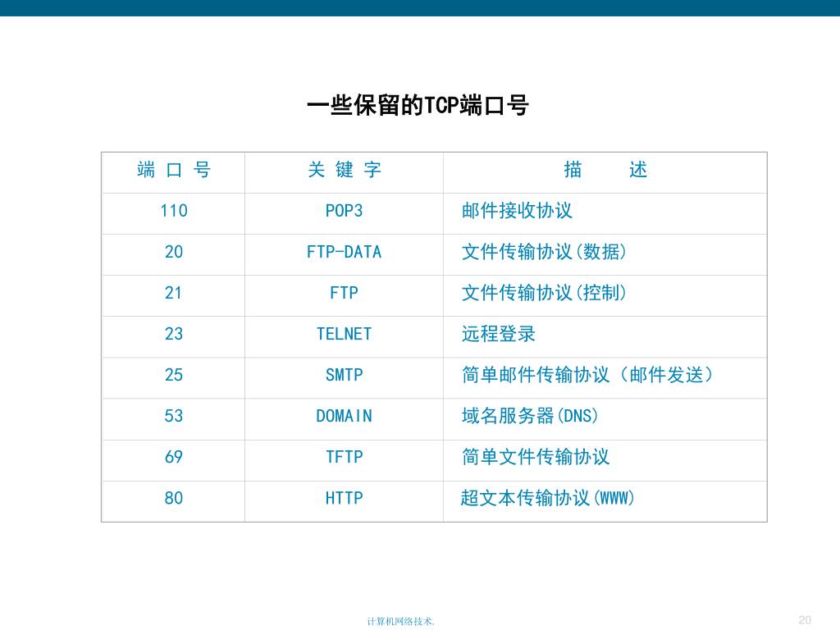Click description 简单邮件传输协议（邮件发送）
The height and width of the screenshot is (630, 840).
pyautogui.click(x=587, y=375)
